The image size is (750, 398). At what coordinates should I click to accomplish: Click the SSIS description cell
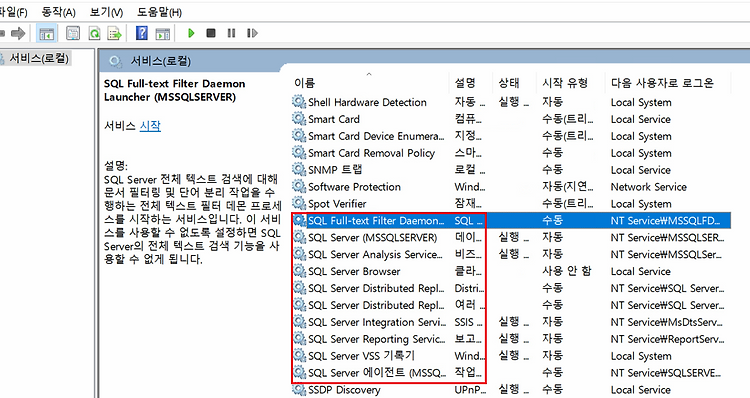pyautogui.click(x=468, y=322)
